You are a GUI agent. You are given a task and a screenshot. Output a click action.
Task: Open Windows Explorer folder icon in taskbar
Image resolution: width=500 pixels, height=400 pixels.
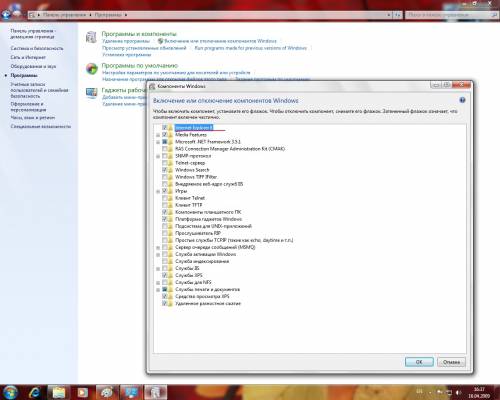(x=59, y=393)
